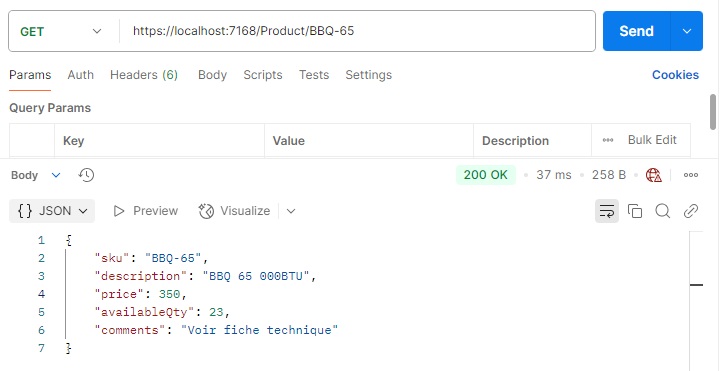
Task: Open the Cookies link
Action: click(x=675, y=75)
